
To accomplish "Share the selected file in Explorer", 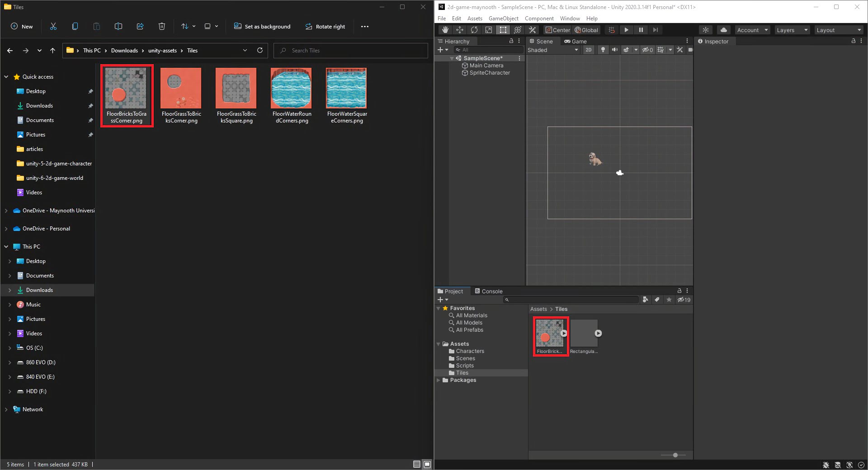I will (x=140, y=26).
